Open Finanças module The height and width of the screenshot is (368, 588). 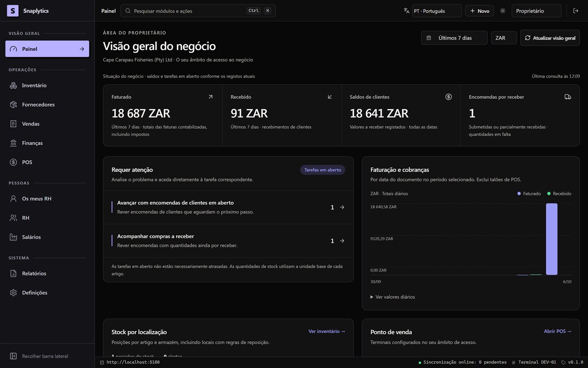click(47, 143)
